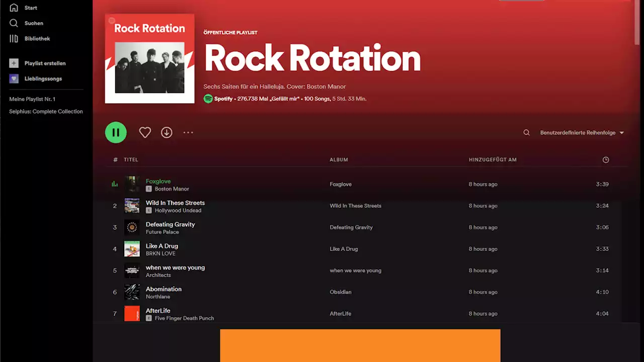Select the Like A Drug song title
Screen dimensions: 644x362
(162, 246)
